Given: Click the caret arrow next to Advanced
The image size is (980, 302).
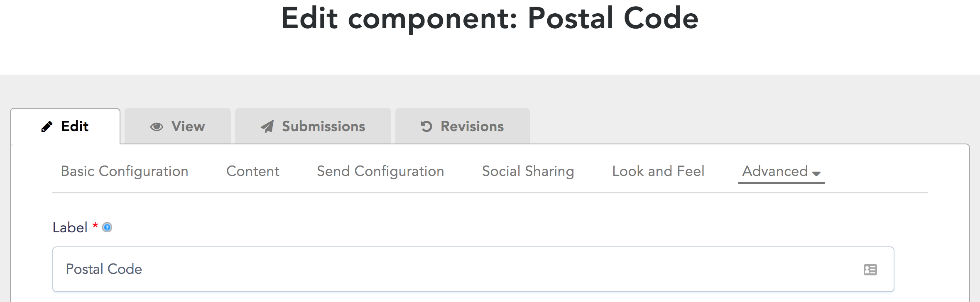Looking at the screenshot, I should pyautogui.click(x=816, y=174).
